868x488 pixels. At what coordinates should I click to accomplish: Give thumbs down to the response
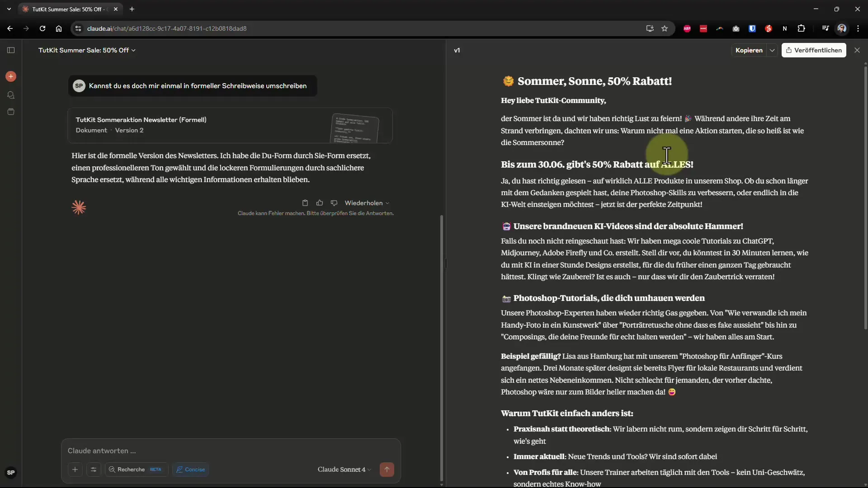[334, 203]
